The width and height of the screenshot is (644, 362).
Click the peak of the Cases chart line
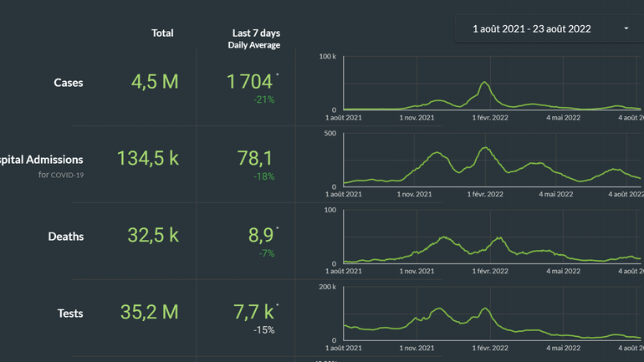(484, 83)
